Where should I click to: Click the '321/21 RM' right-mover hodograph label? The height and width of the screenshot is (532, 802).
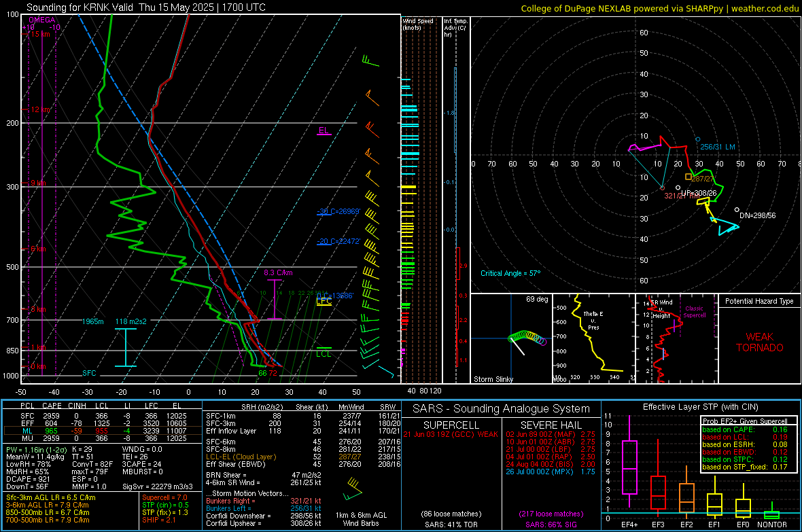(x=682, y=196)
